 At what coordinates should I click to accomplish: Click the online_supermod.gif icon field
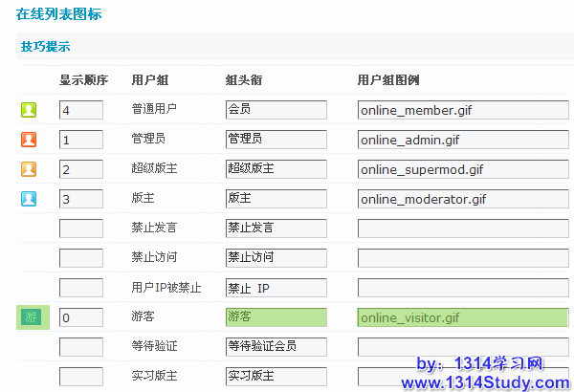[462, 170]
